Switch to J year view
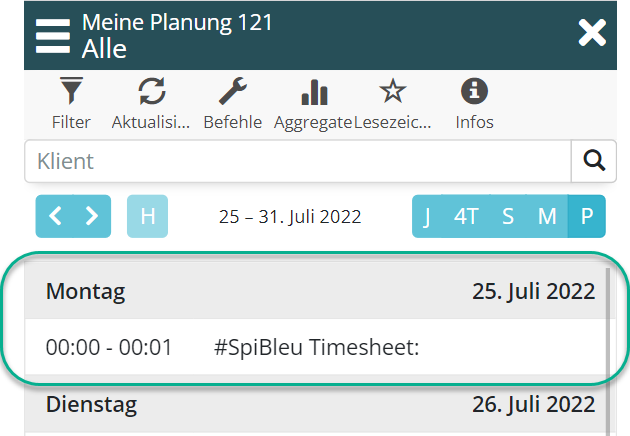Screen dimensions: 630x436 pyautogui.click(x=427, y=216)
